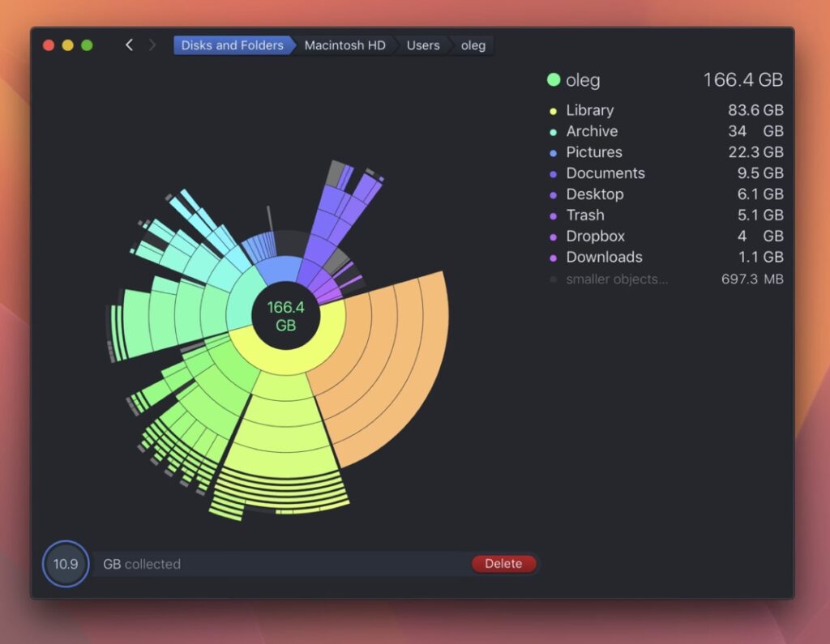Navigate forward using the right arrow chevron
Image resolution: width=830 pixels, height=644 pixels.
[152, 45]
